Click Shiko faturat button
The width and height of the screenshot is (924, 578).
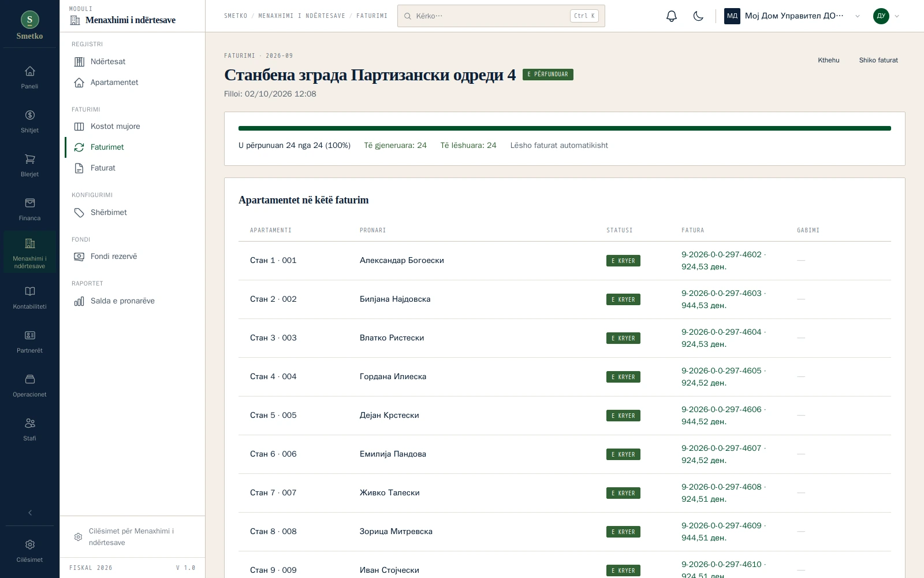click(878, 60)
